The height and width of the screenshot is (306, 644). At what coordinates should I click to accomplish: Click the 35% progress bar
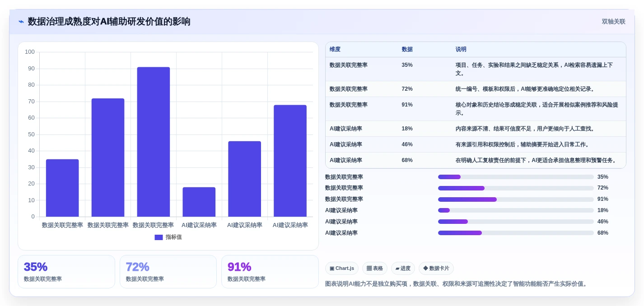point(516,177)
